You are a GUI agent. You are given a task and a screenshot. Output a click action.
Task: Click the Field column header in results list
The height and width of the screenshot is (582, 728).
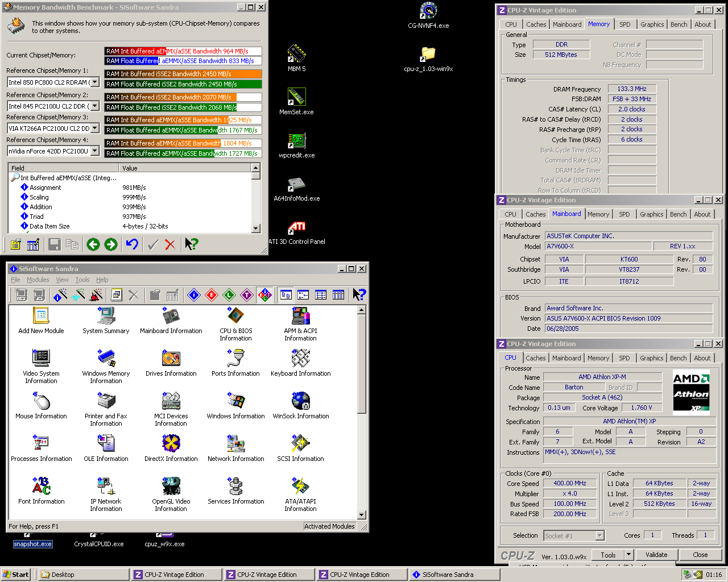click(x=64, y=168)
